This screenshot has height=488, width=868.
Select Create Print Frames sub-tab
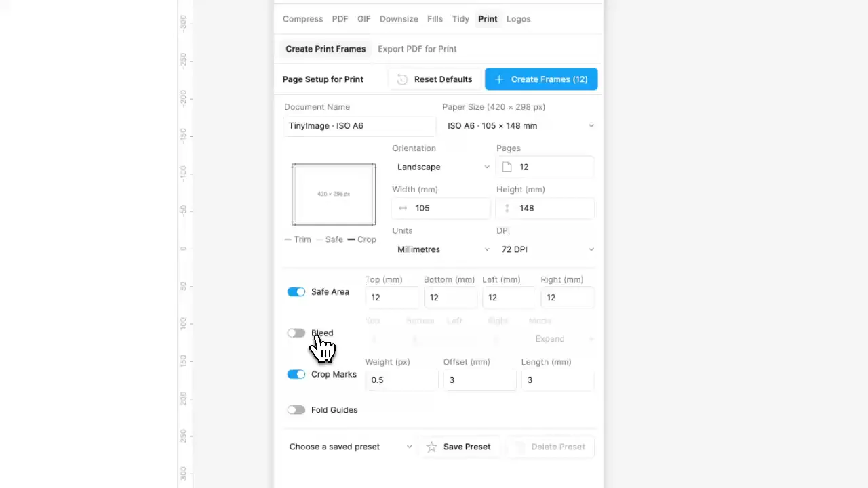coord(325,49)
